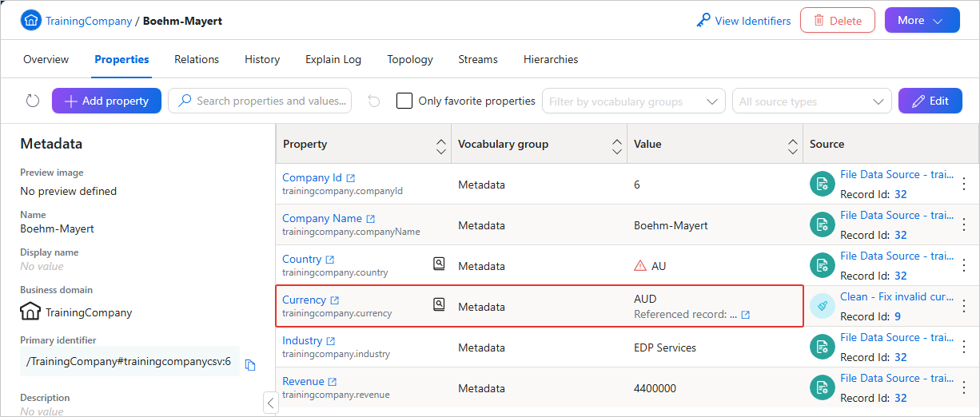Open View Identifiers
The image size is (980, 417).
[743, 21]
